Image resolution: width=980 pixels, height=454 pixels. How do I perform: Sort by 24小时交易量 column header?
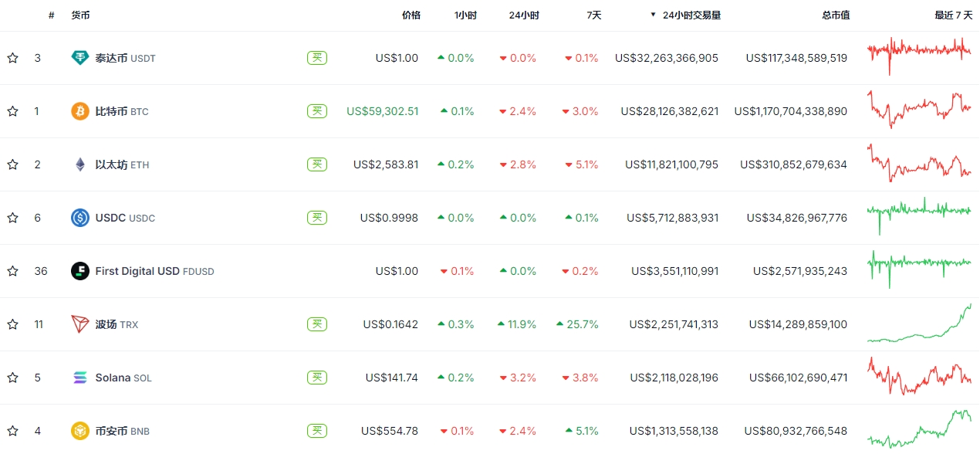click(691, 15)
